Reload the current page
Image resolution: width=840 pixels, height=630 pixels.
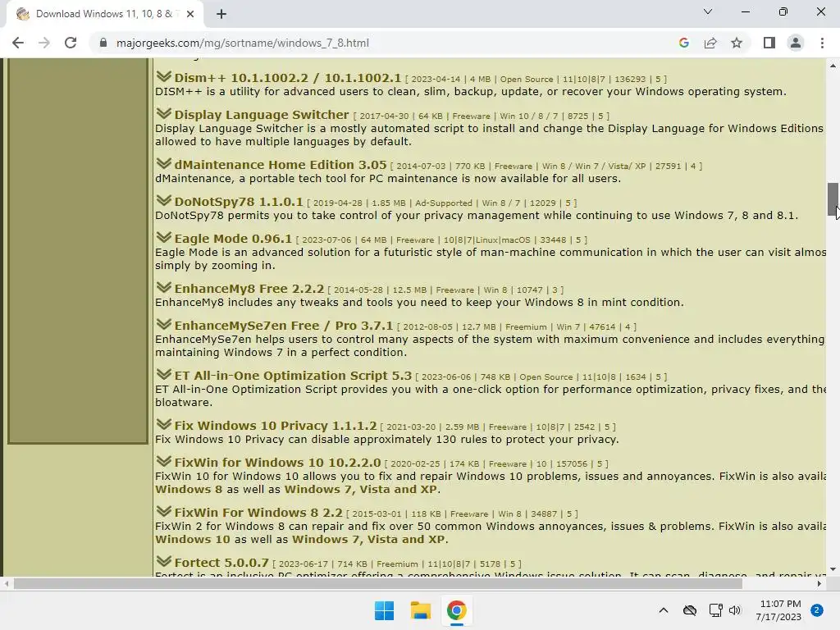71,43
